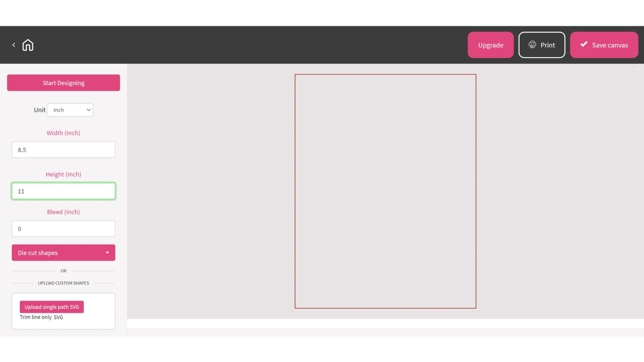
Task: Click the checkmark icon in Save canvas
Action: click(x=584, y=44)
